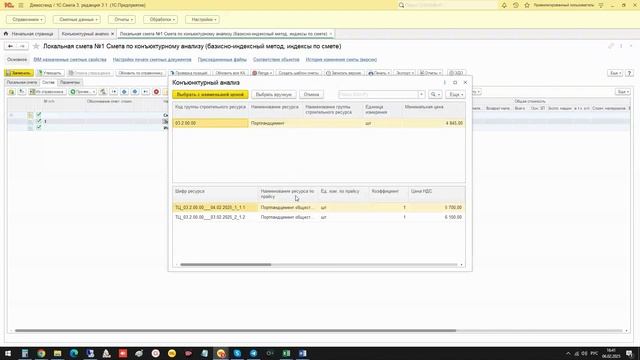Open Присоединенные файлы link
Viewport: 640px width, 360px height.
point(222,60)
